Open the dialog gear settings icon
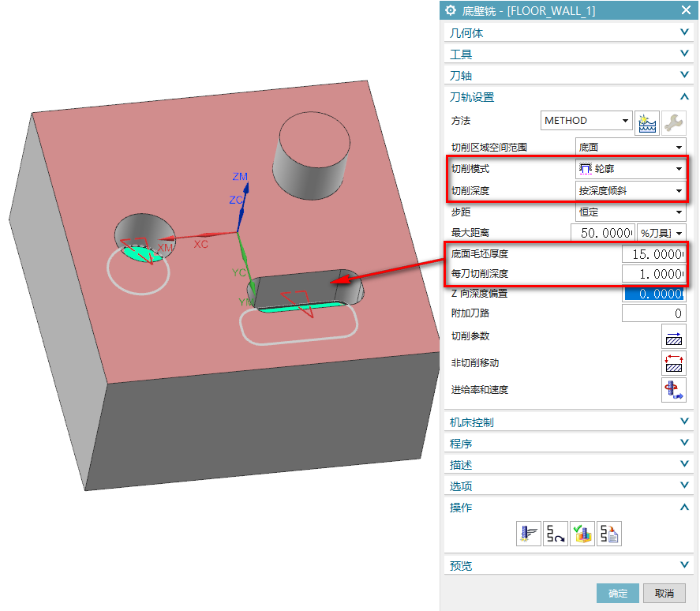Screen dimensions: 700x611 pos(451,10)
